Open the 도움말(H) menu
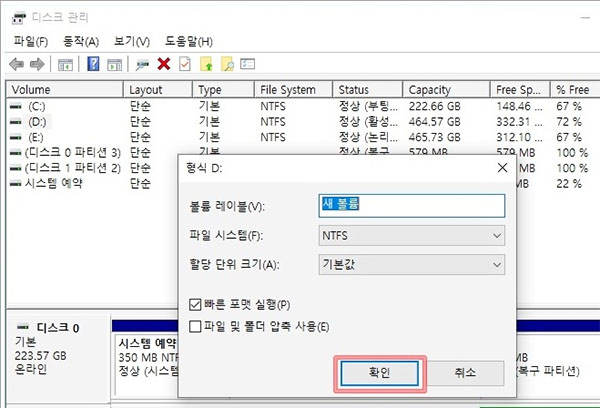 pos(189,41)
